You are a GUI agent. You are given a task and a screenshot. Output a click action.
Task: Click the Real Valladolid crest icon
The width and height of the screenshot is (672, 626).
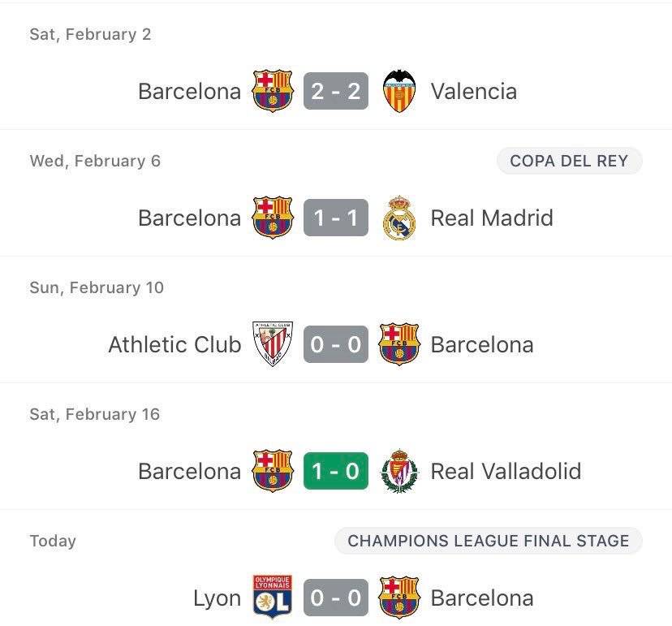tap(399, 471)
